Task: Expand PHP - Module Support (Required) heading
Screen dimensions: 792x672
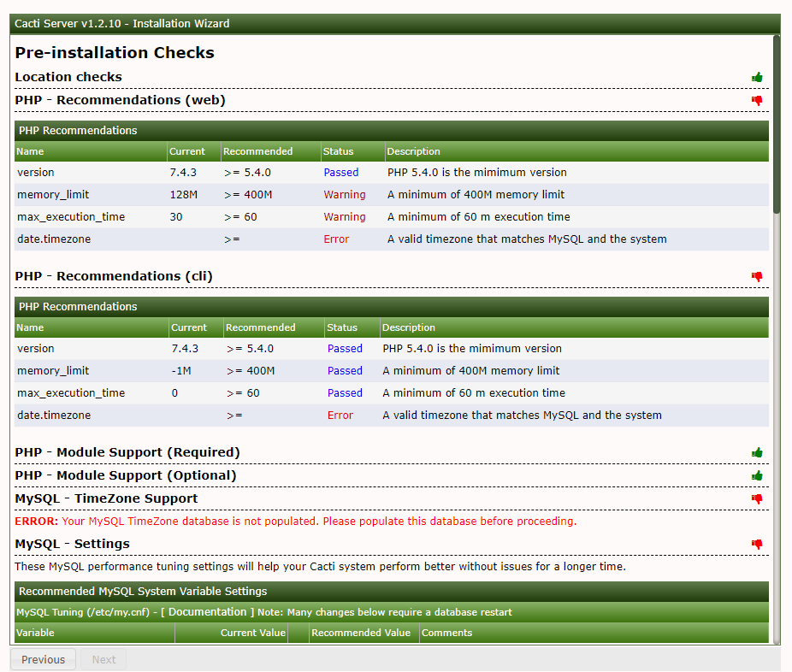Action: (x=127, y=452)
